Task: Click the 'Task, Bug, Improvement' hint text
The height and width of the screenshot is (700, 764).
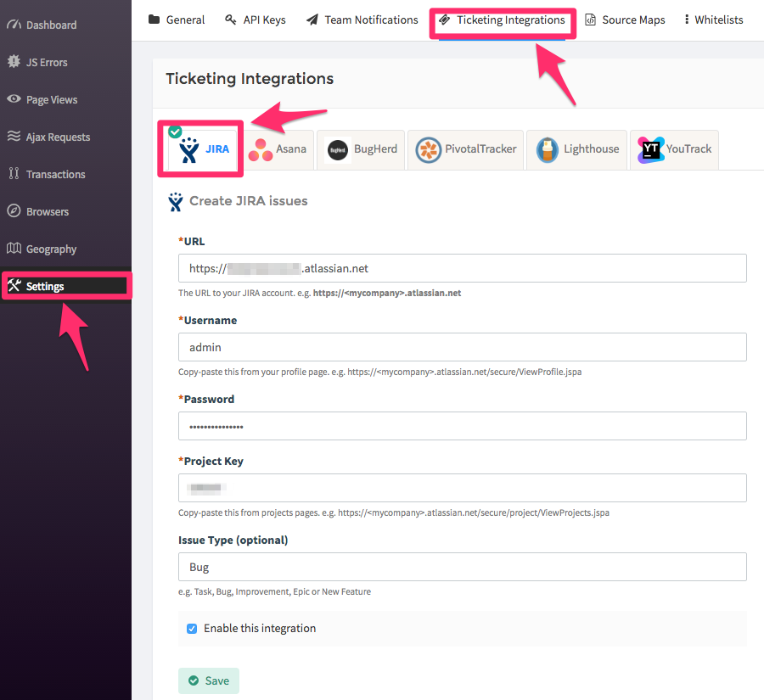Action: tap(275, 591)
